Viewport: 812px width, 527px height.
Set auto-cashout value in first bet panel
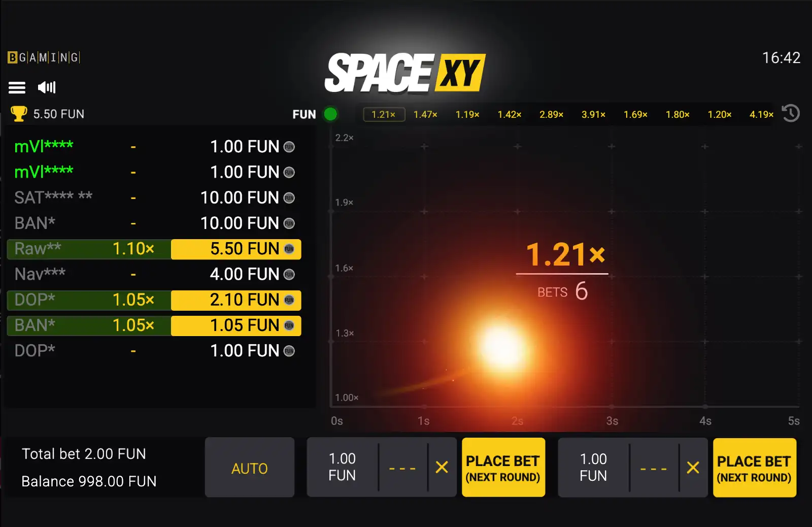(x=402, y=468)
